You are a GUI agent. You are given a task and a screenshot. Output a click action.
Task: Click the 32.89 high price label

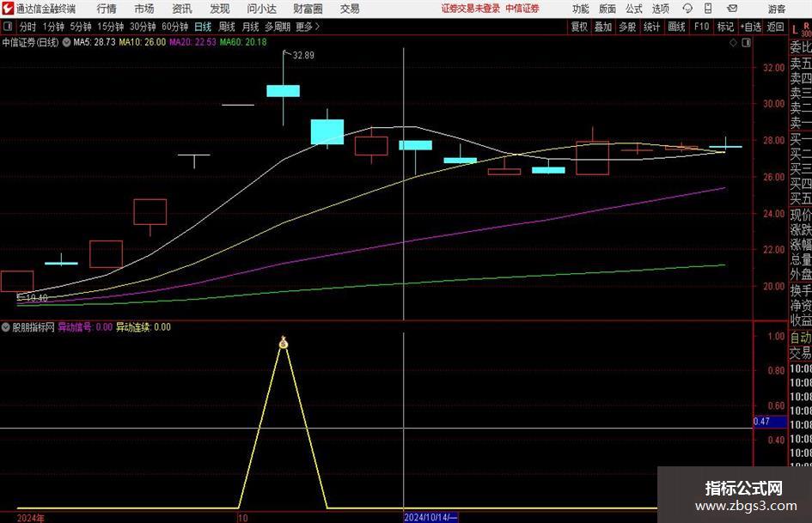[x=303, y=56]
